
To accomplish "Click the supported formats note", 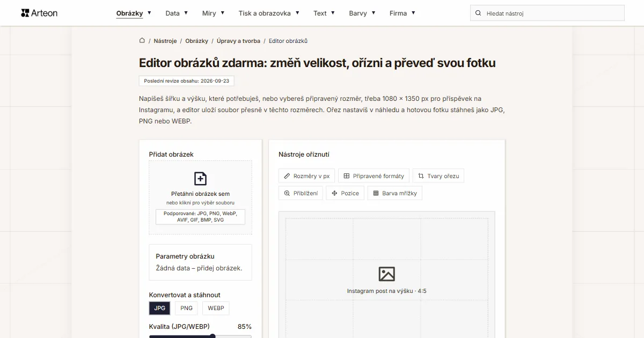I will 200,217.
